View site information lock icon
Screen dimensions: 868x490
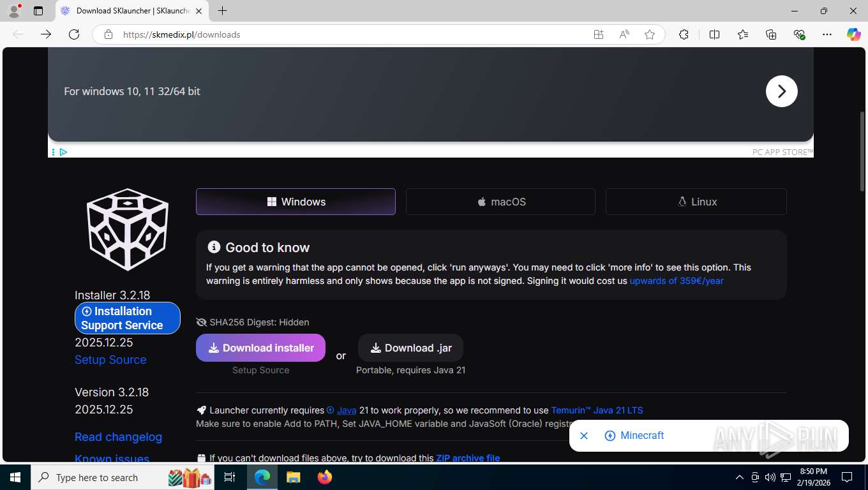[108, 34]
